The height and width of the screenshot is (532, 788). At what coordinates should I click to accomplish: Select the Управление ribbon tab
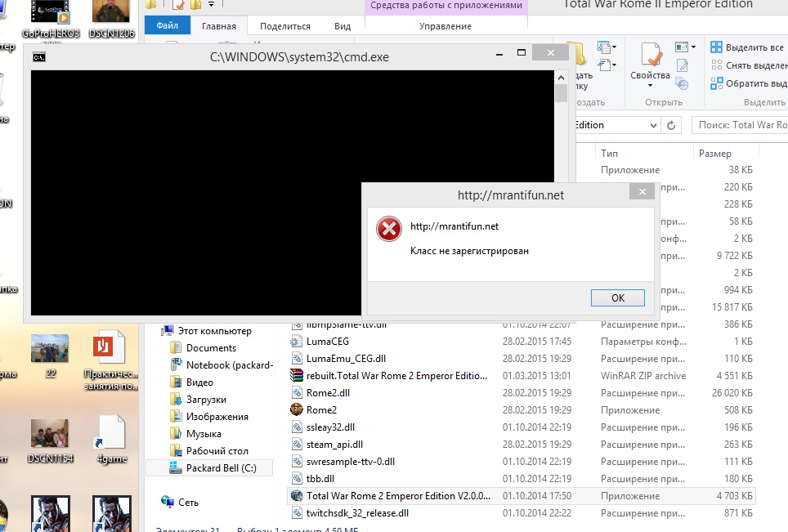[445, 26]
